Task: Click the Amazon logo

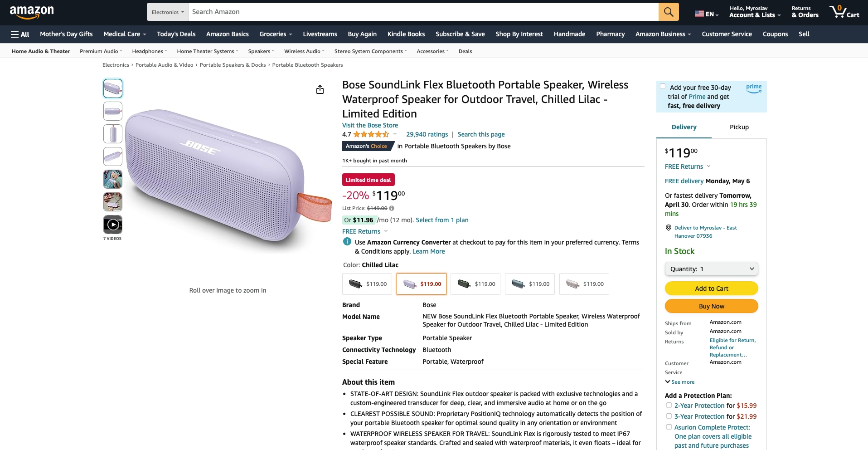Action: coord(32,12)
